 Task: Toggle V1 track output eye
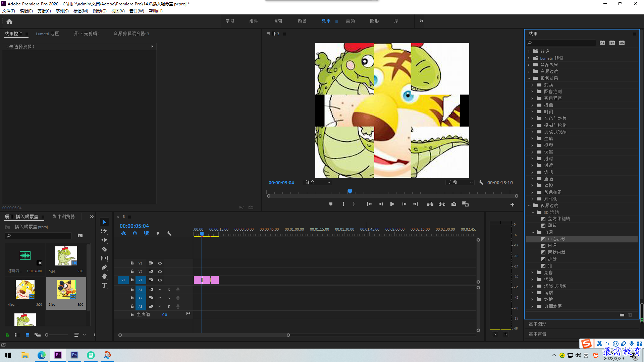160,280
